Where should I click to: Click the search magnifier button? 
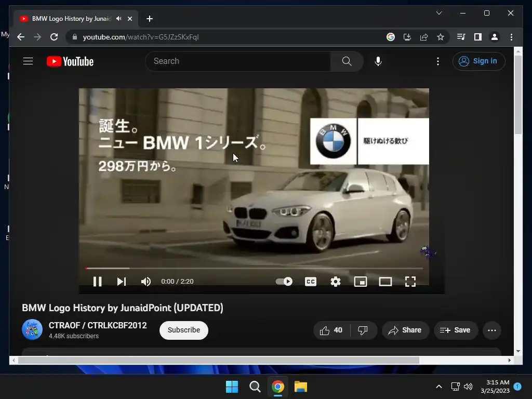tap(347, 61)
